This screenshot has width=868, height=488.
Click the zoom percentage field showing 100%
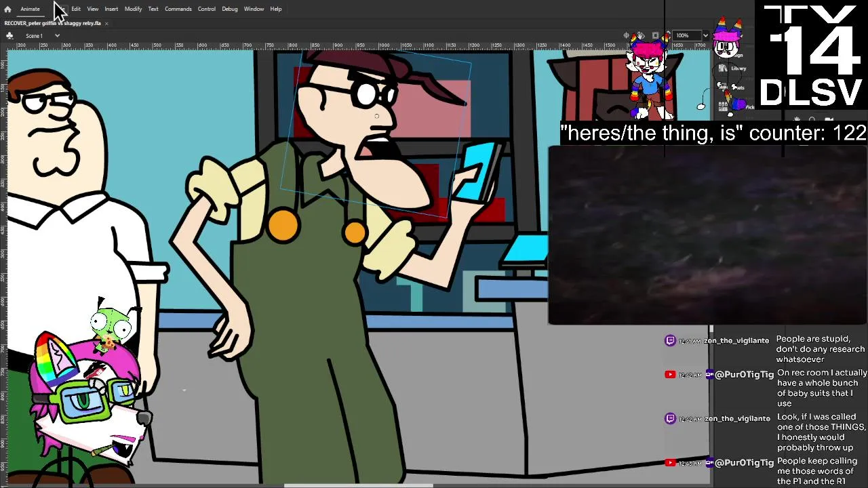pos(687,35)
